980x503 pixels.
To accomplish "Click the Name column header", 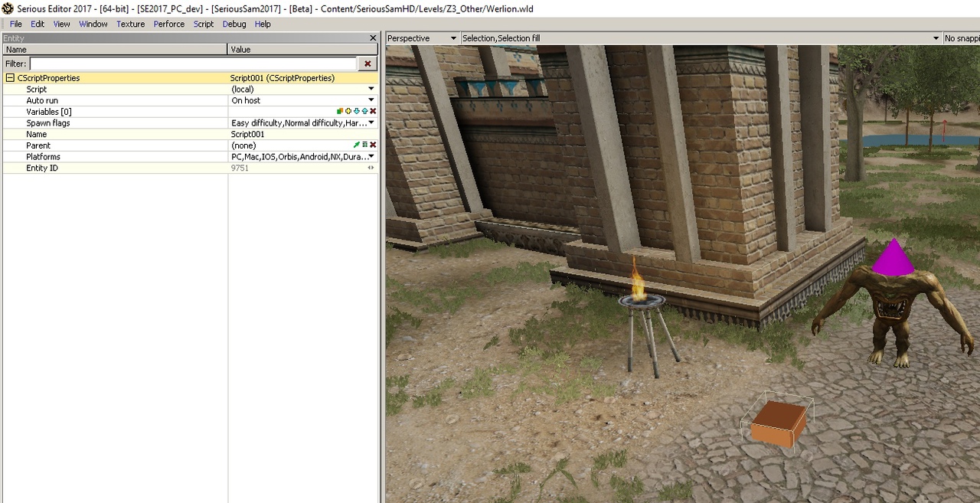I will (115, 50).
